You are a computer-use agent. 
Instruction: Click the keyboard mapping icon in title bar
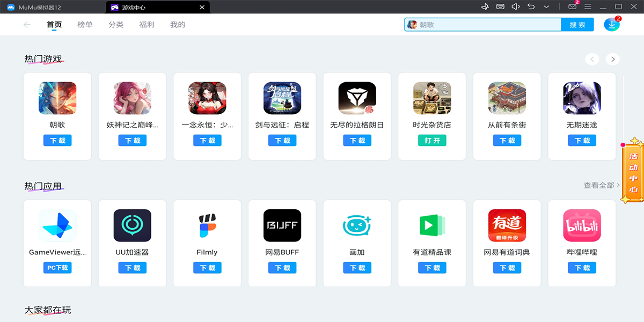pos(500,7)
